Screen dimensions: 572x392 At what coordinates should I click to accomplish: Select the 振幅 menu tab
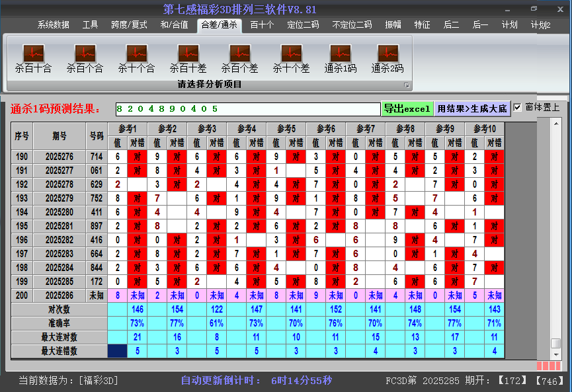tap(393, 25)
